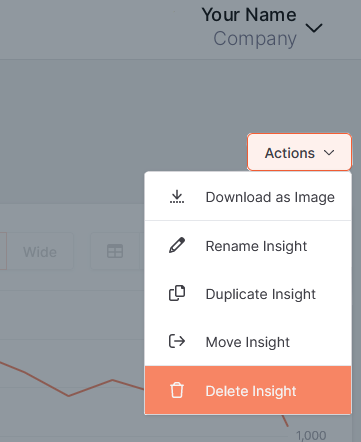Image resolution: width=361 pixels, height=442 pixels.
Task: Switch to the table view icon
Action: [115, 251]
